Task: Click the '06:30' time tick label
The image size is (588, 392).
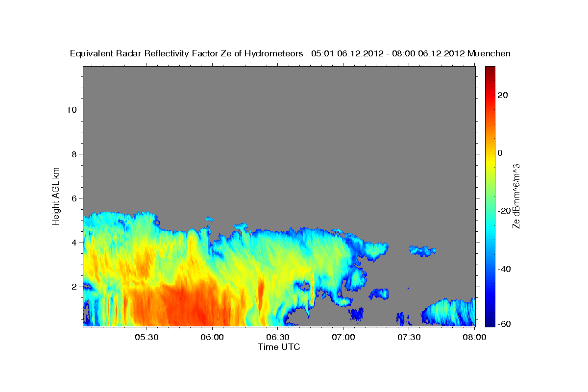Action: tap(278, 337)
